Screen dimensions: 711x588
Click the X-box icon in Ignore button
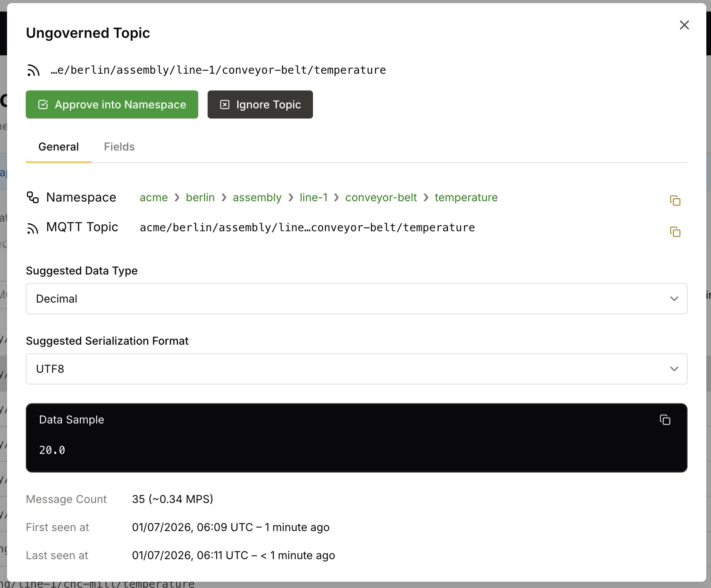[x=225, y=104]
